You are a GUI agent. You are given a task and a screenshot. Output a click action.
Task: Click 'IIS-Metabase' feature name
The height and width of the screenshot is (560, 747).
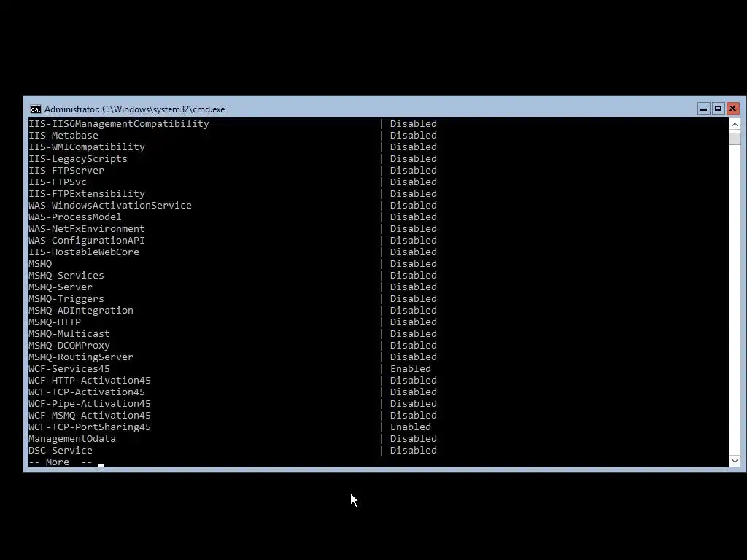click(63, 135)
